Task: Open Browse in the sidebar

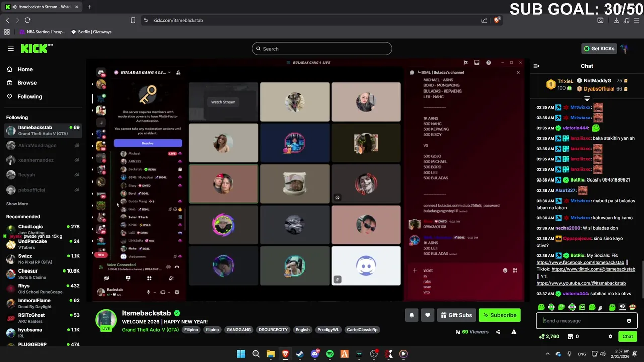Action: (27, 83)
